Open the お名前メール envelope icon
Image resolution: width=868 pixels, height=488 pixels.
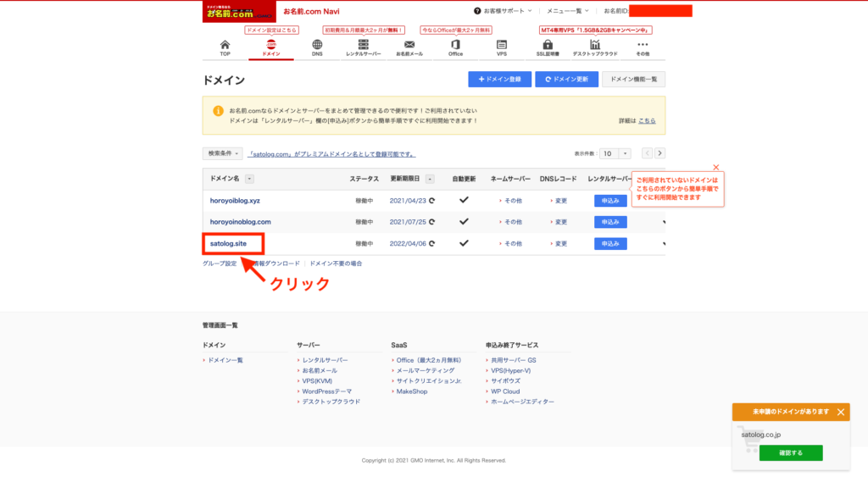[x=409, y=47]
